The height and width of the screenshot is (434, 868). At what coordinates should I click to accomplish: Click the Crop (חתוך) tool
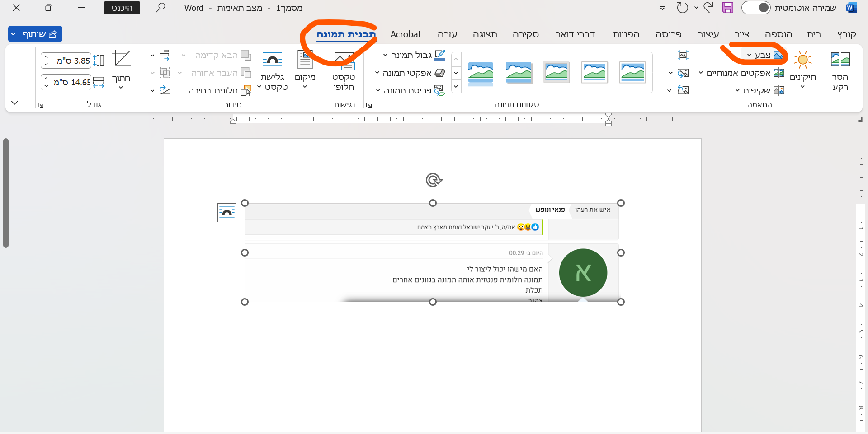click(x=121, y=70)
